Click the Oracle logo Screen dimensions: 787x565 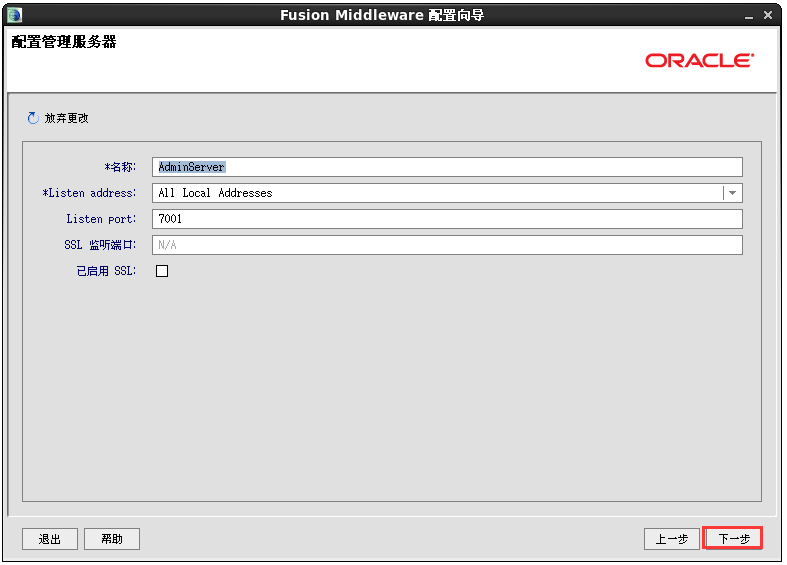pos(699,60)
